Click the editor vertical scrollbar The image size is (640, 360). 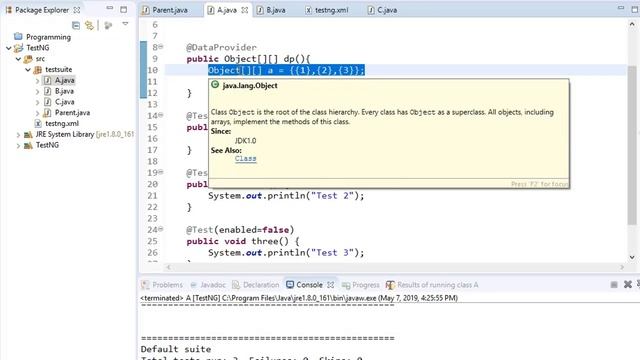[632, 145]
